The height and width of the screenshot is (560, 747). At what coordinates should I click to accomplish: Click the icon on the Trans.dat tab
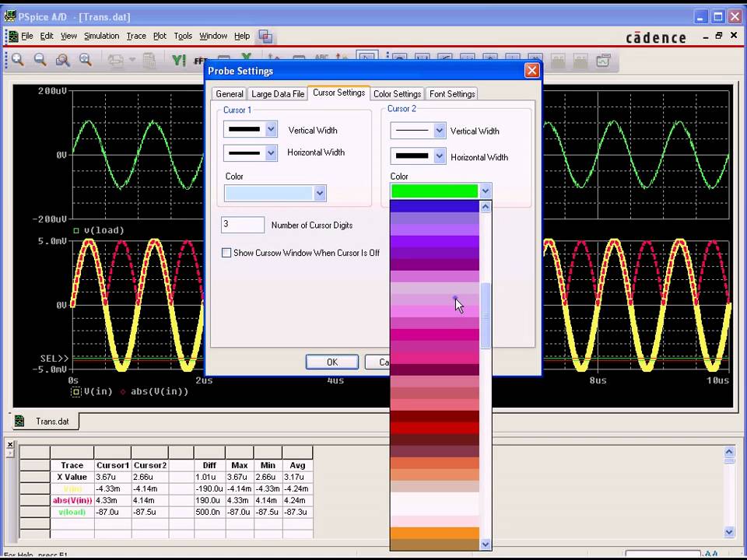click(19, 421)
